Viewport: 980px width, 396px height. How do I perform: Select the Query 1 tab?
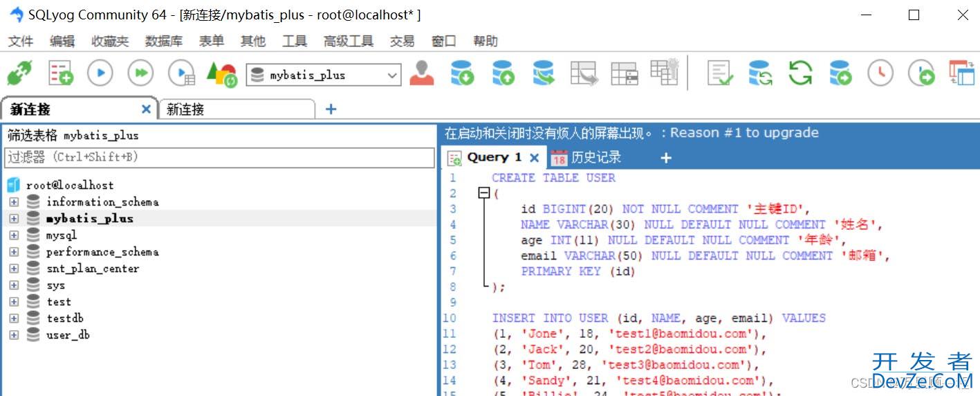coord(494,157)
